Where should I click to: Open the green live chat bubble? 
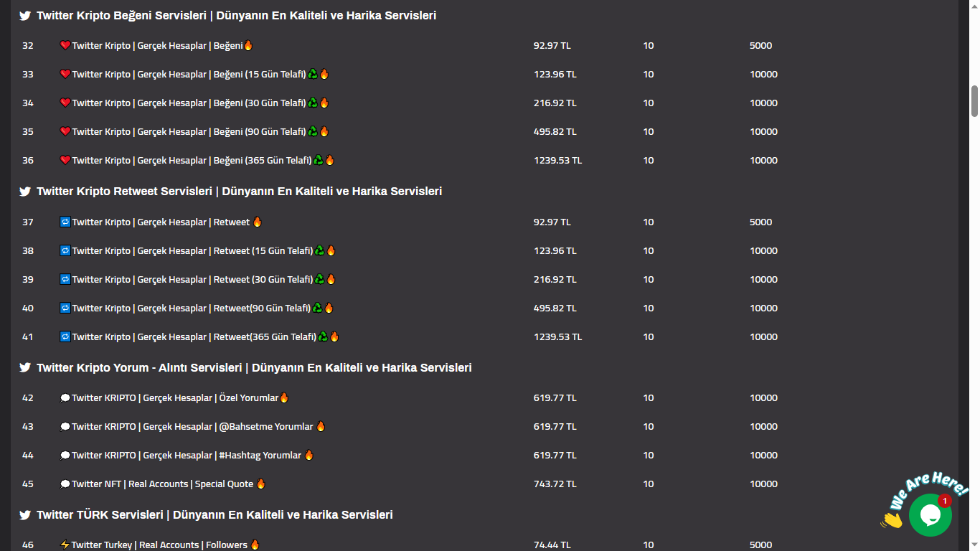click(x=930, y=514)
